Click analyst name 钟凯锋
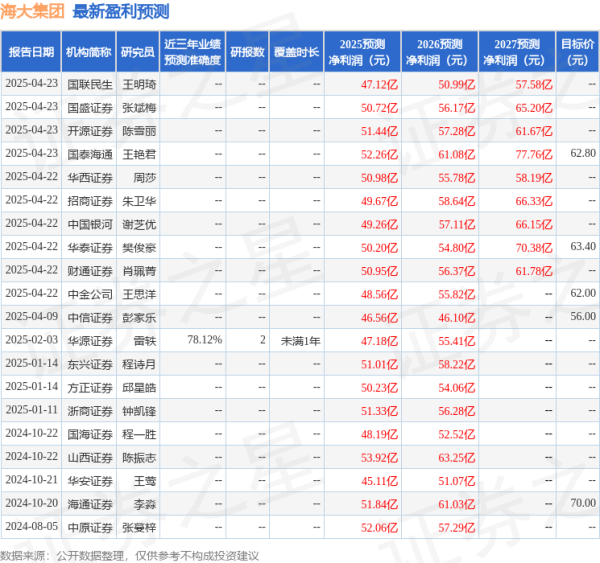This screenshot has height=563, width=600. [x=139, y=411]
